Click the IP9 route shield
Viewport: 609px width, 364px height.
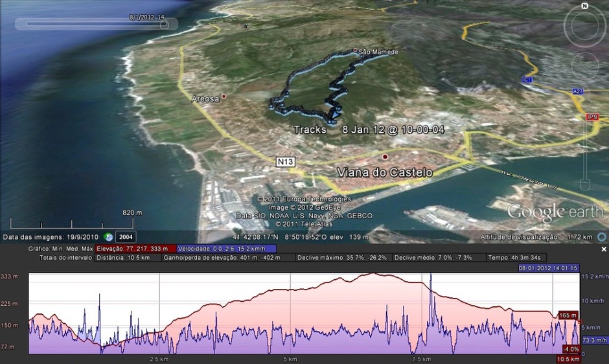point(591,117)
